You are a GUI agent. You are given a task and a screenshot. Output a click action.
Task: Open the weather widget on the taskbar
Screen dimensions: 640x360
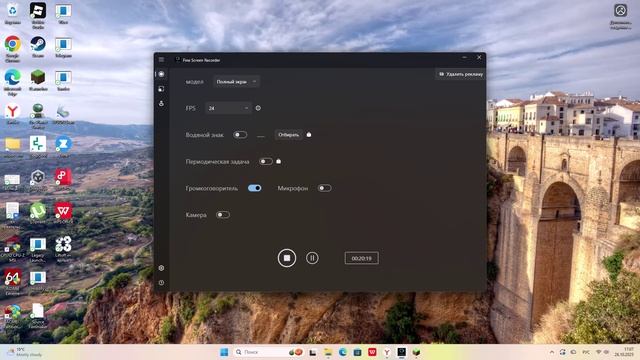24,352
